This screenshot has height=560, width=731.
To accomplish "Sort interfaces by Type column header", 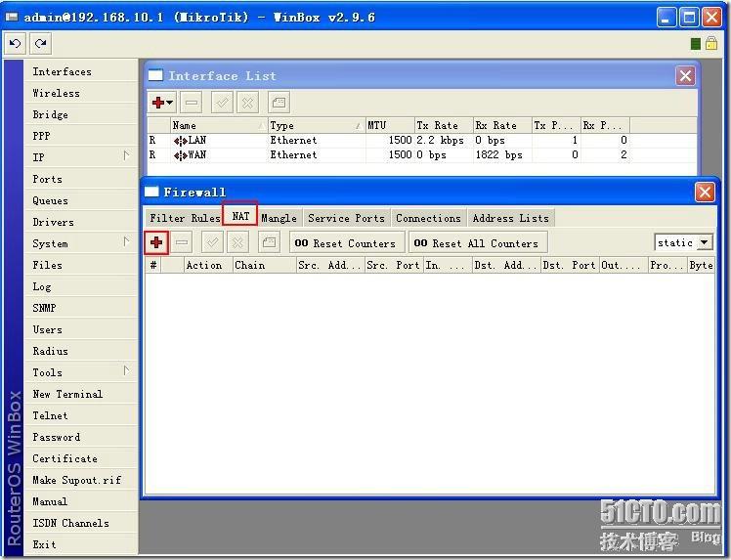I will pyautogui.click(x=317, y=125).
